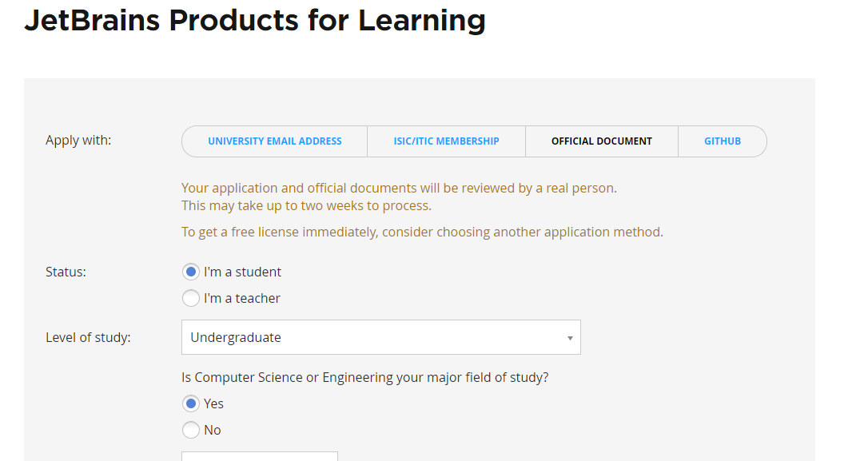Select the ISIC/ITIC Membership tab
The width and height of the screenshot is (868, 461).
click(x=446, y=141)
